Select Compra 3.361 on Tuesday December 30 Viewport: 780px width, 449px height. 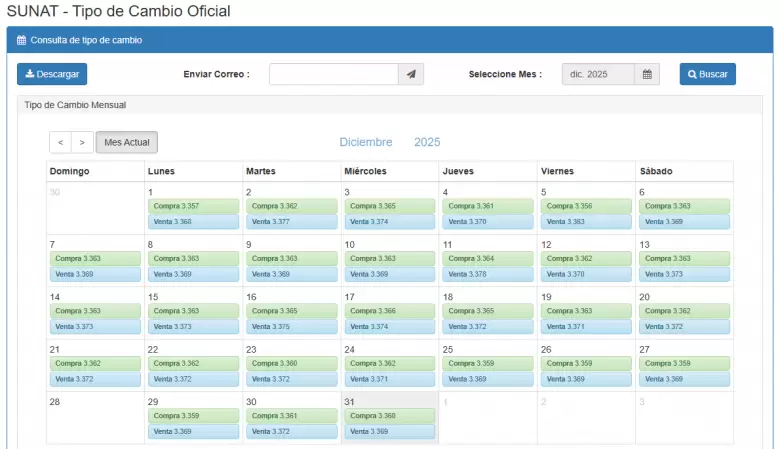(x=292, y=416)
